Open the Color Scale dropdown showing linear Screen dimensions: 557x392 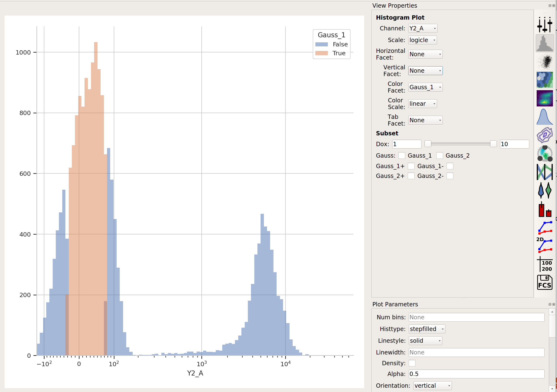[x=422, y=104]
